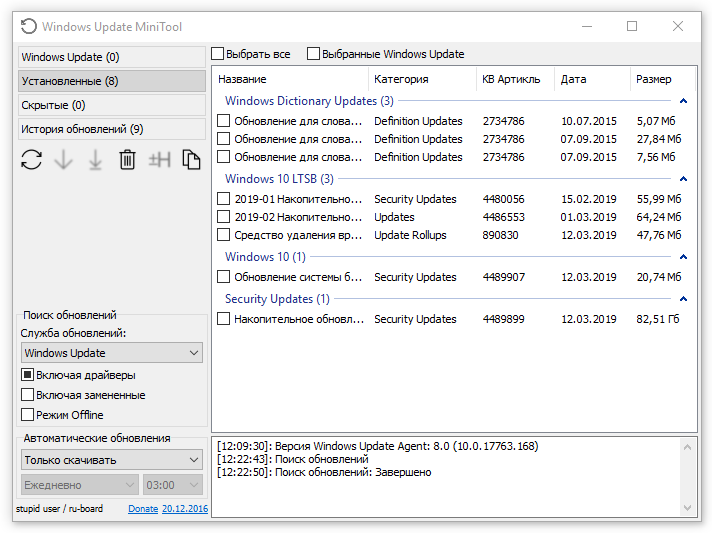
Task: Check the 5,07 Мб dictionary update row
Action: (x=223, y=121)
